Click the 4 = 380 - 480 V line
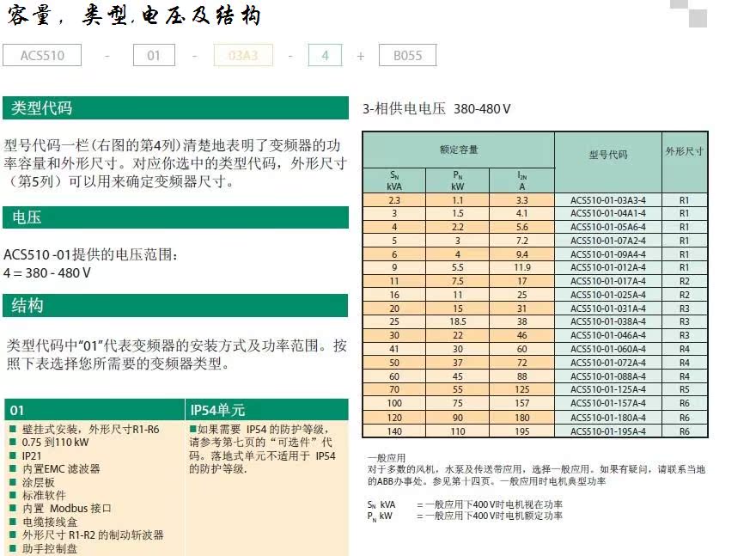The height and width of the screenshot is (556, 756). tap(46, 273)
